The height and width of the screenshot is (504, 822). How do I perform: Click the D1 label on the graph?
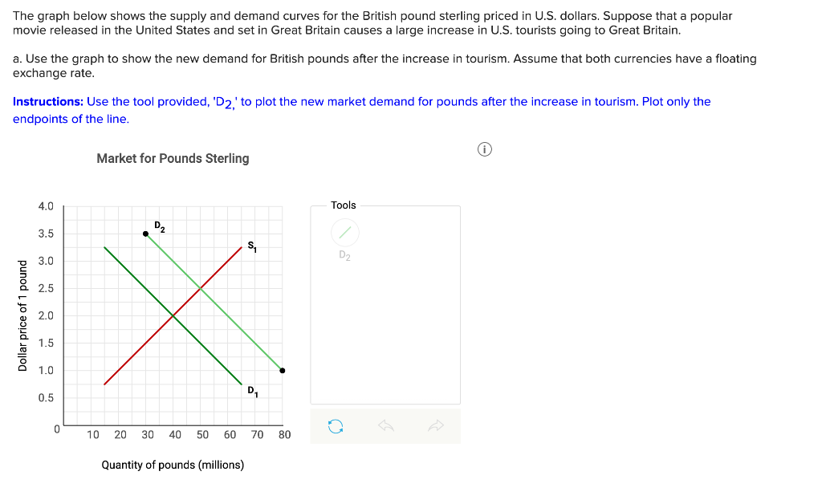point(253,392)
